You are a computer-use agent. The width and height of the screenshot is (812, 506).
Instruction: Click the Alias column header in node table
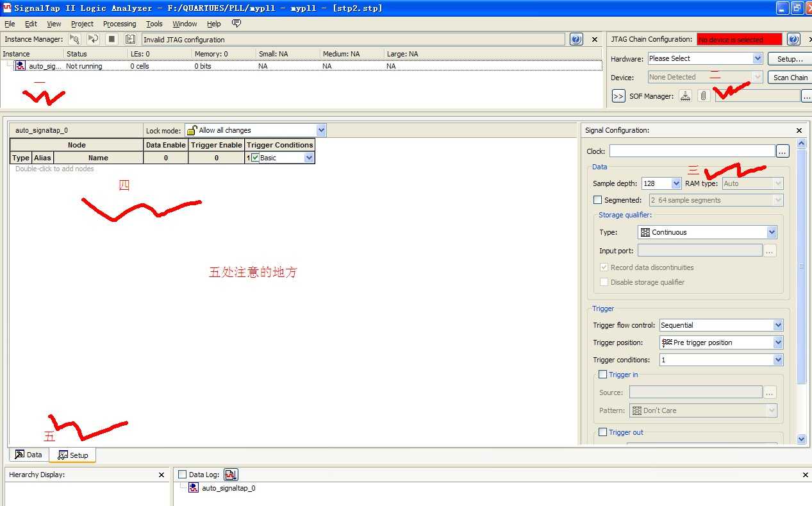pyautogui.click(x=42, y=158)
